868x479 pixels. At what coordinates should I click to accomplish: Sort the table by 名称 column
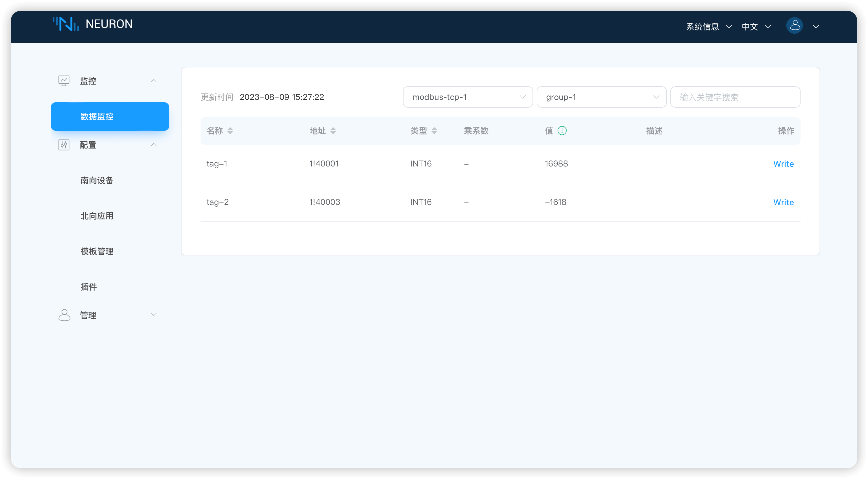click(230, 131)
